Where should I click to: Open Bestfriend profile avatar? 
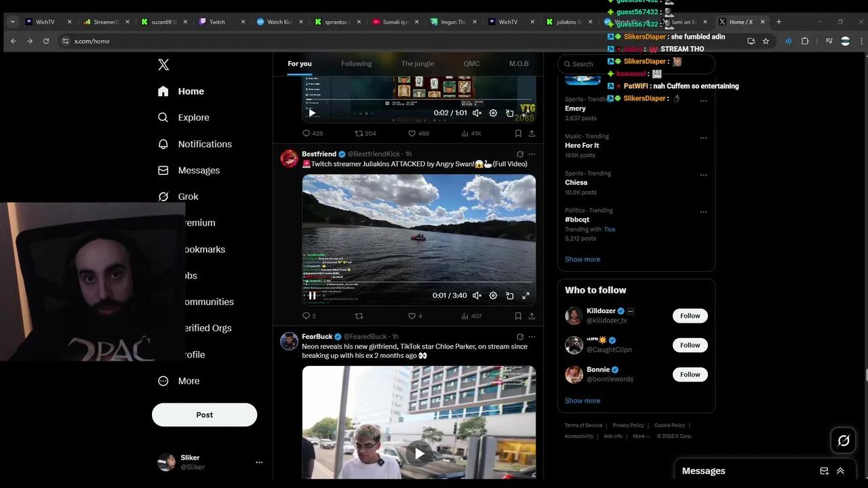coord(290,159)
